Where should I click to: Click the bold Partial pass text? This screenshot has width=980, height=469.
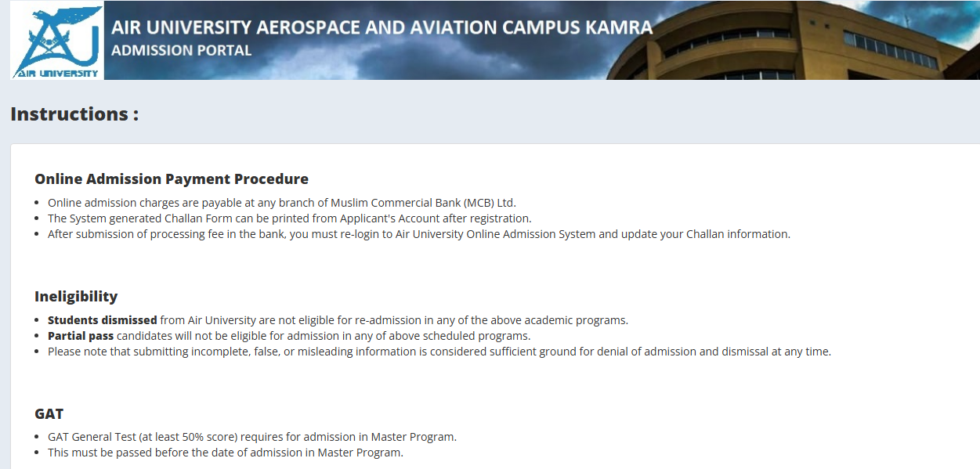point(81,336)
